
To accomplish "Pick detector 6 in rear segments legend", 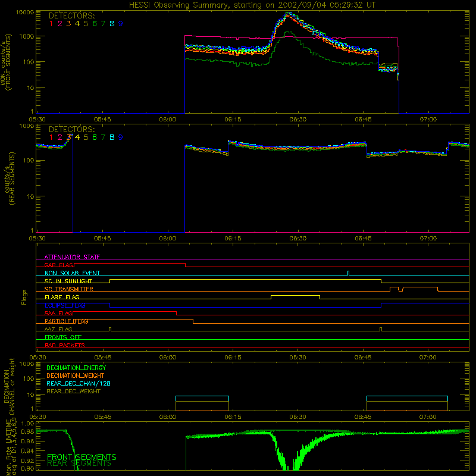I will click(95, 137).
